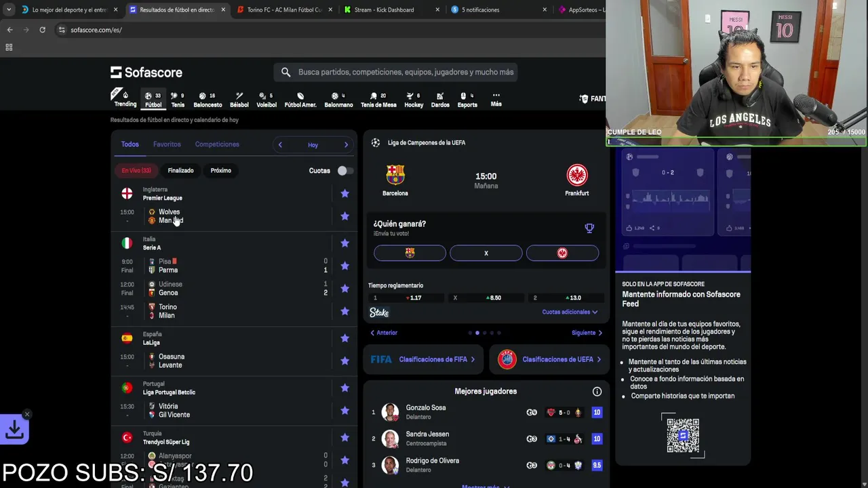Favorite the Serie A competition star
The width and height of the screenshot is (868, 488).
pos(344,243)
